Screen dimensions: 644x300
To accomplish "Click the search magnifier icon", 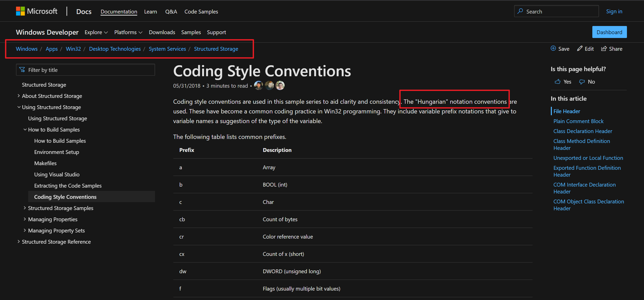I will 520,11.
